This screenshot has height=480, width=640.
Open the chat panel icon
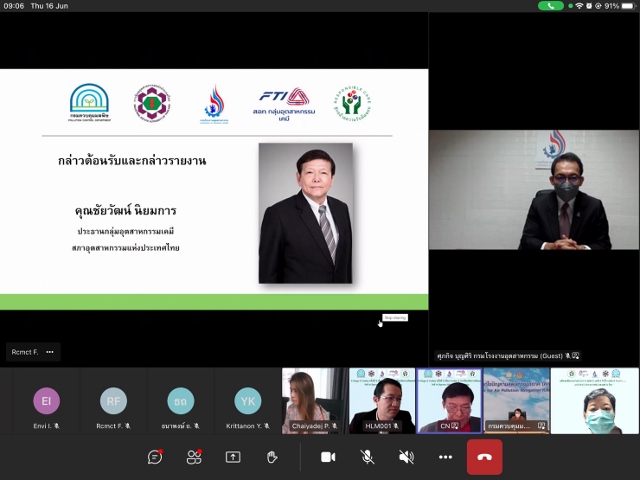pyautogui.click(x=155, y=457)
